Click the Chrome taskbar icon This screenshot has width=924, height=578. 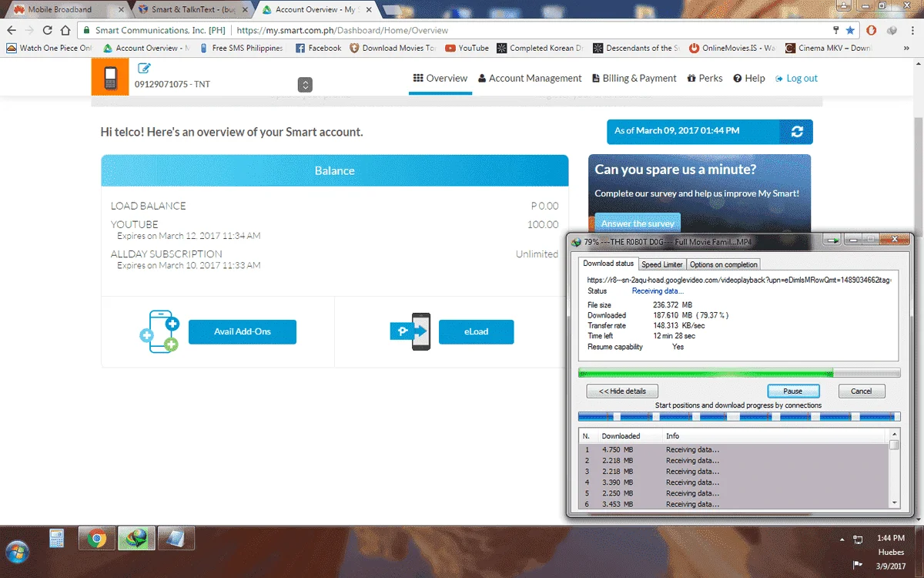coord(97,538)
